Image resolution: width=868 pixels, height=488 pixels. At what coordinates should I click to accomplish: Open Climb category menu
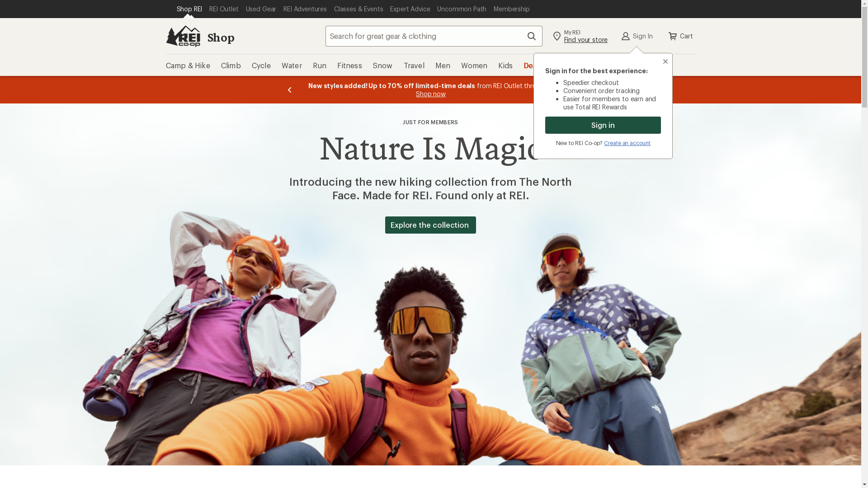tap(231, 66)
